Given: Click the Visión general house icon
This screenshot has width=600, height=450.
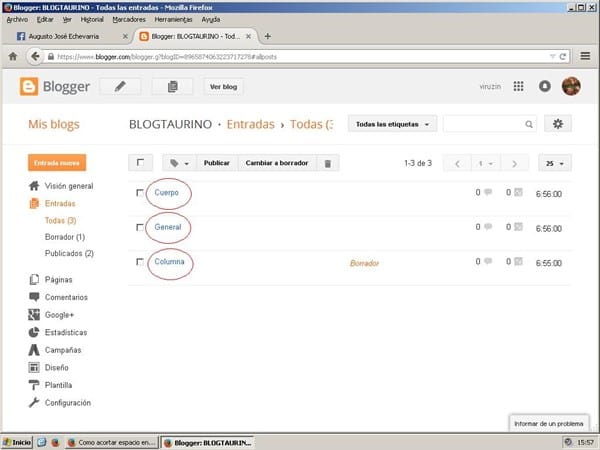Looking at the screenshot, I should coord(34,186).
